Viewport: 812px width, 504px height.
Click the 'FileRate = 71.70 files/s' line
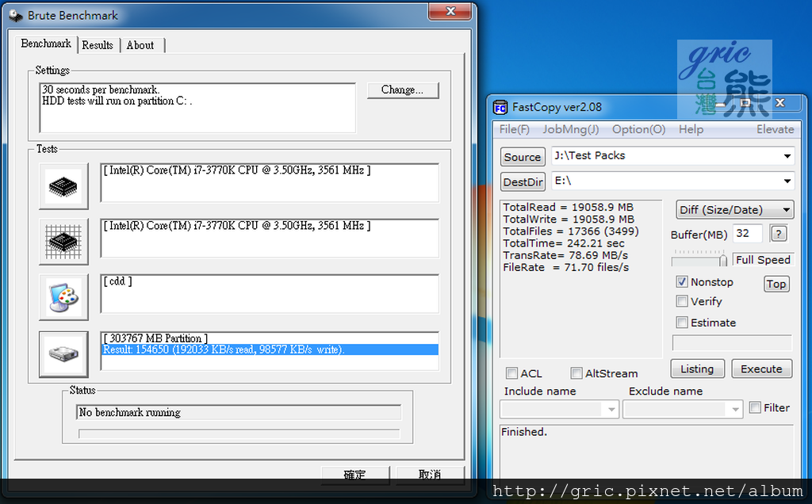point(566,268)
